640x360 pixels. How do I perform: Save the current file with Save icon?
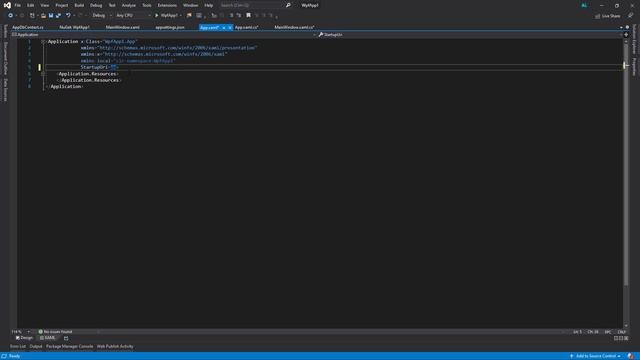click(x=51, y=16)
